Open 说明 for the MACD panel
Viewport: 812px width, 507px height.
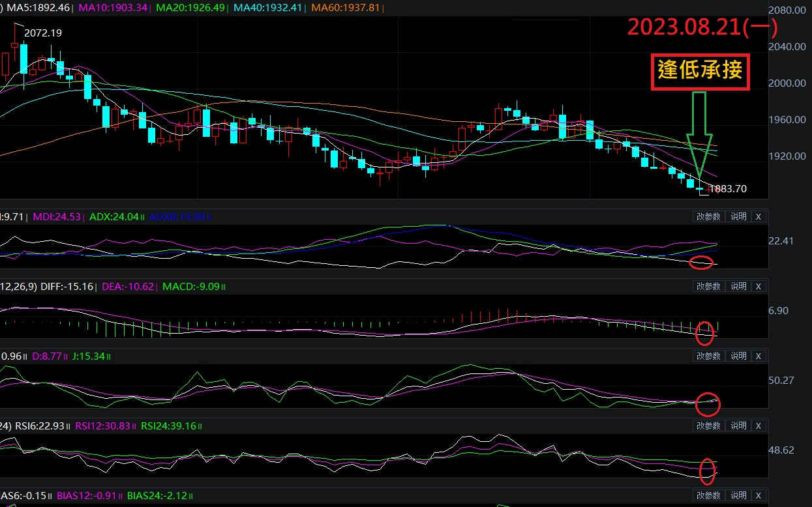(738, 286)
